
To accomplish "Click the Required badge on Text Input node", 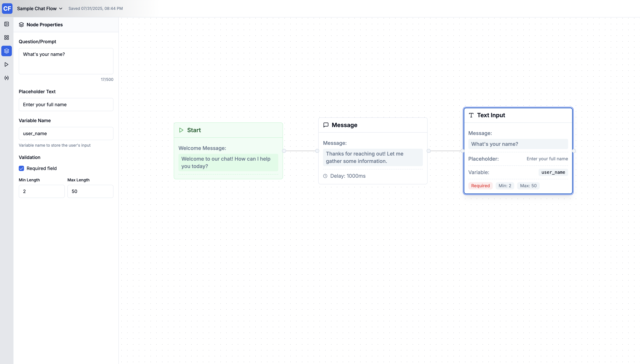I will click(x=480, y=185).
